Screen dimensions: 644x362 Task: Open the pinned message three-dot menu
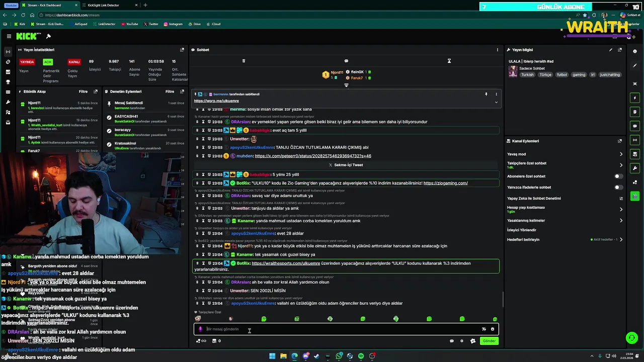pos(496,94)
